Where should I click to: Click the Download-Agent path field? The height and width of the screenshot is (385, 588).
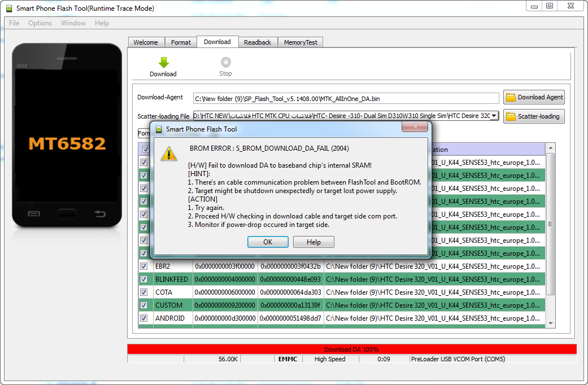pos(346,99)
